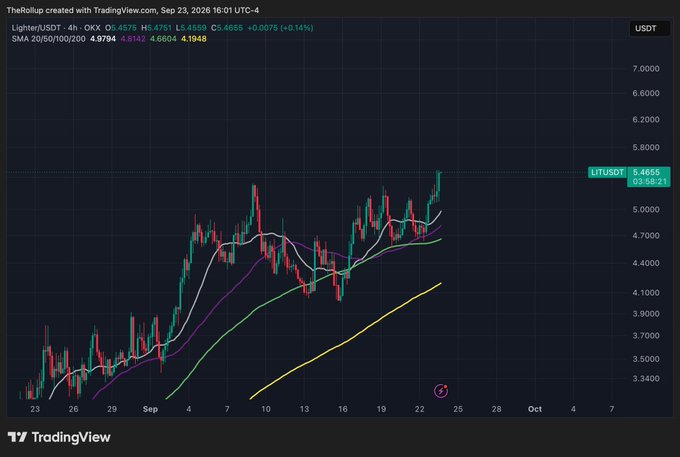Click the High value H5.4751

tap(156, 28)
